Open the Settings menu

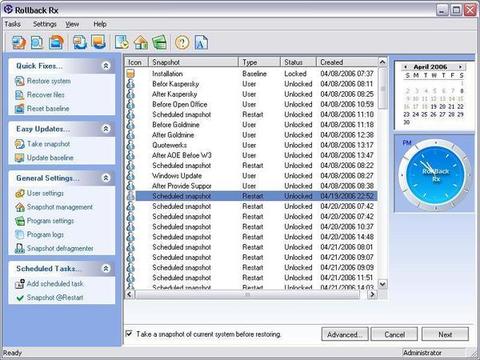click(x=45, y=24)
